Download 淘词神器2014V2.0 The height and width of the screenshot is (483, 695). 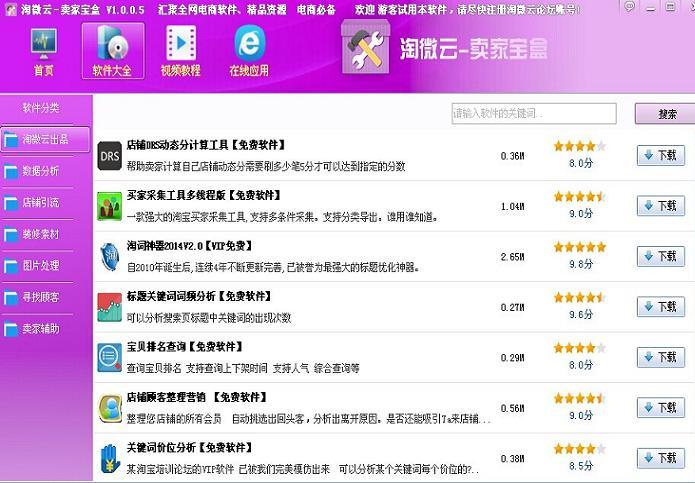(660, 256)
